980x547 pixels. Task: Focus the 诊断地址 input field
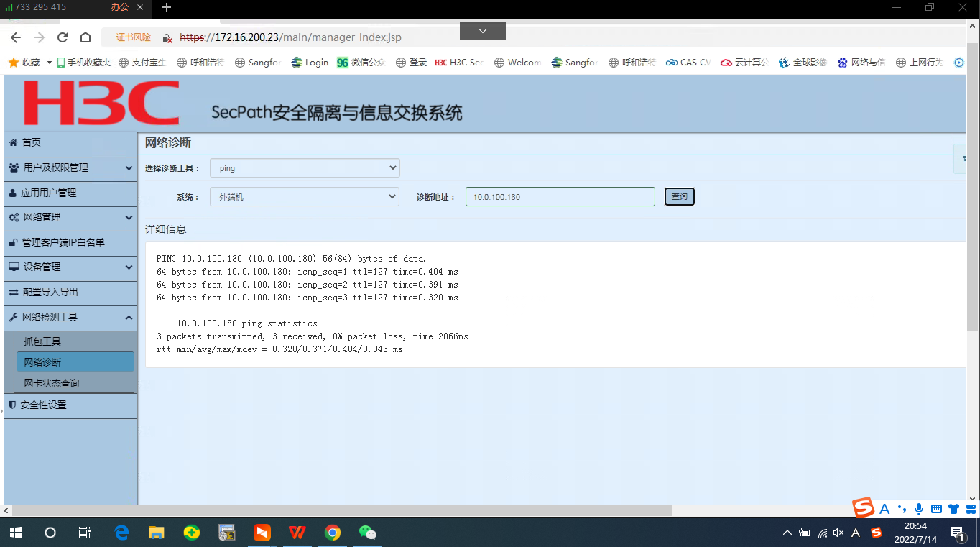point(560,196)
